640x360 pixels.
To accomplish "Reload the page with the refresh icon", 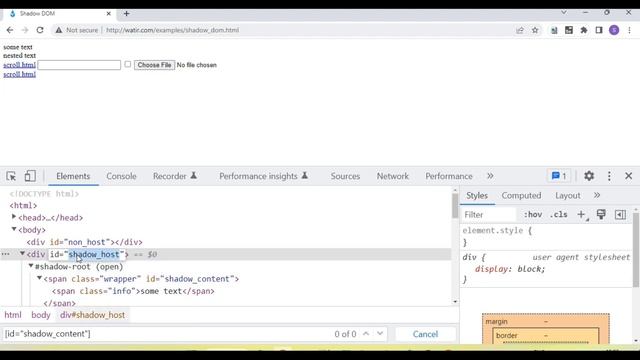I will tap(40, 30).
